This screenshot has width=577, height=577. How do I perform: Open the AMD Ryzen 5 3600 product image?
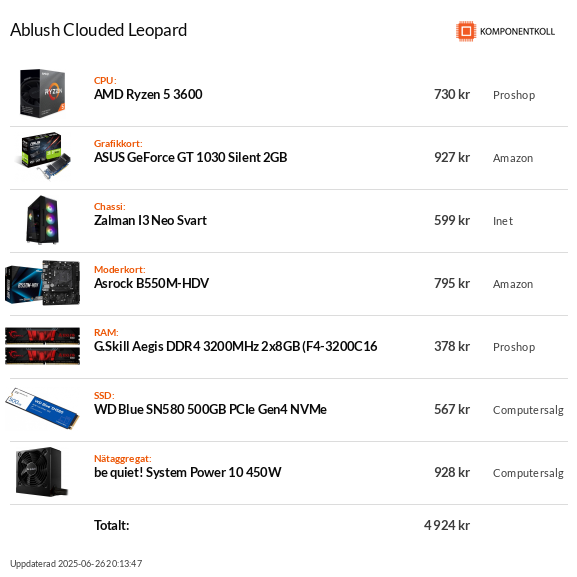coord(43,93)
